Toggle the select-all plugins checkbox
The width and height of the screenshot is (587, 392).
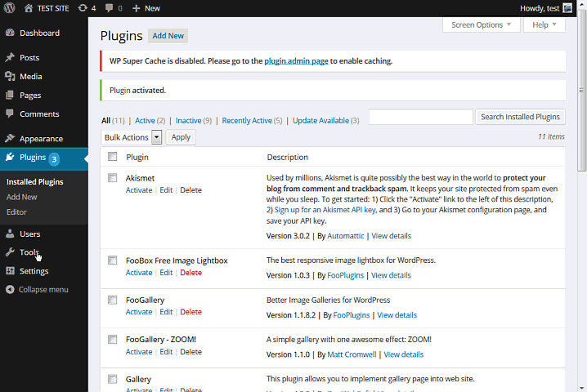tap(112, 156)
